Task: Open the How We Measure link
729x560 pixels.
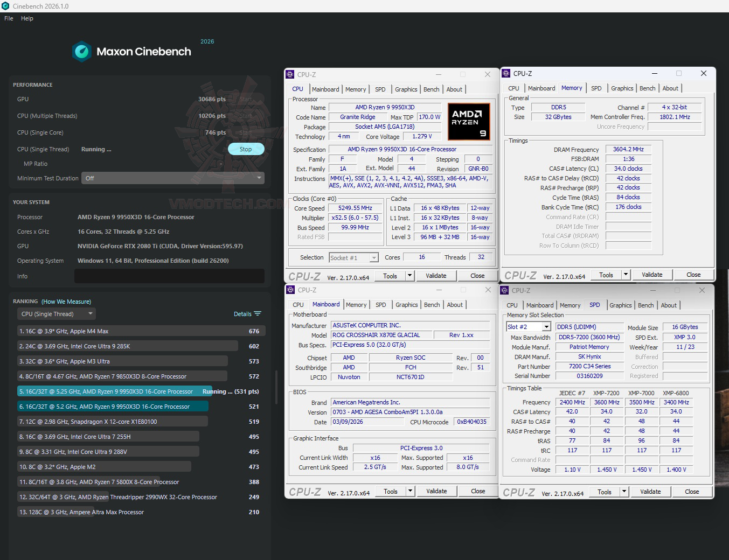Action: 66,302
